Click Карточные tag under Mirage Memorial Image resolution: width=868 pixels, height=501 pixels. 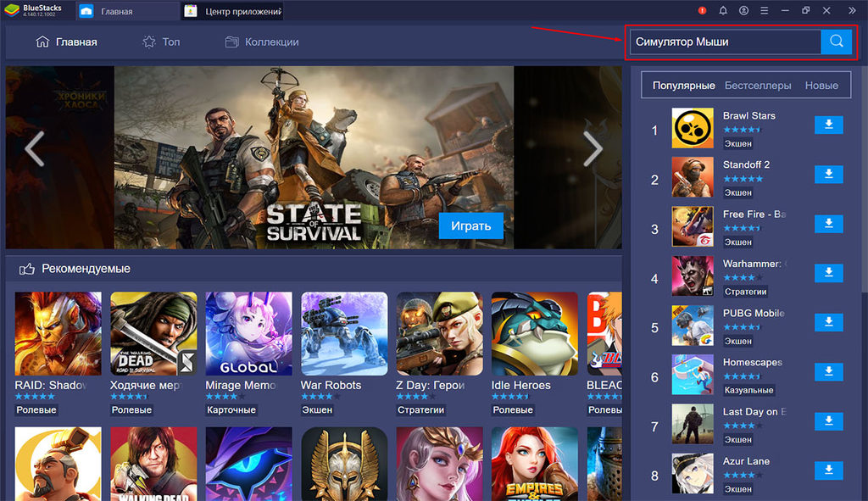point(231,410)
